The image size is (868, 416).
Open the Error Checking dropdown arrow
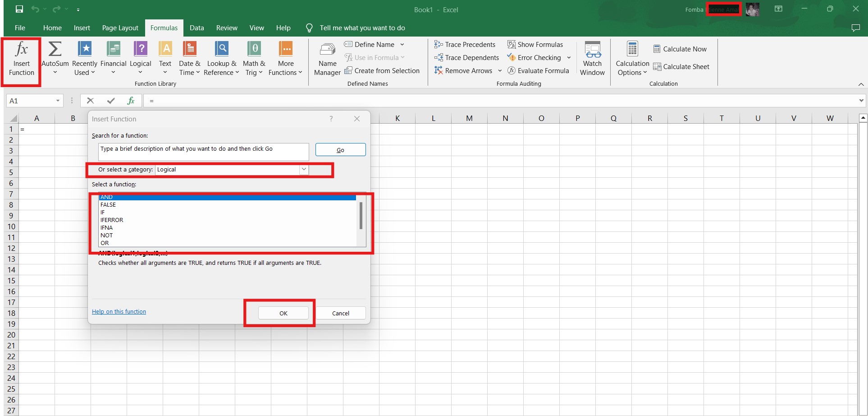coord(569,57)
